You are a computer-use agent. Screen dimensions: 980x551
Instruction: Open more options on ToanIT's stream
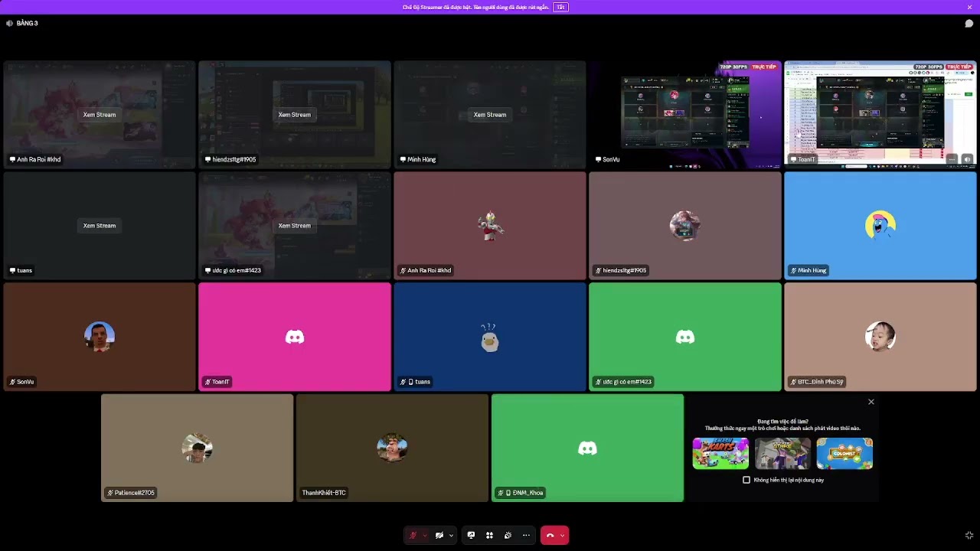point(952,159)
